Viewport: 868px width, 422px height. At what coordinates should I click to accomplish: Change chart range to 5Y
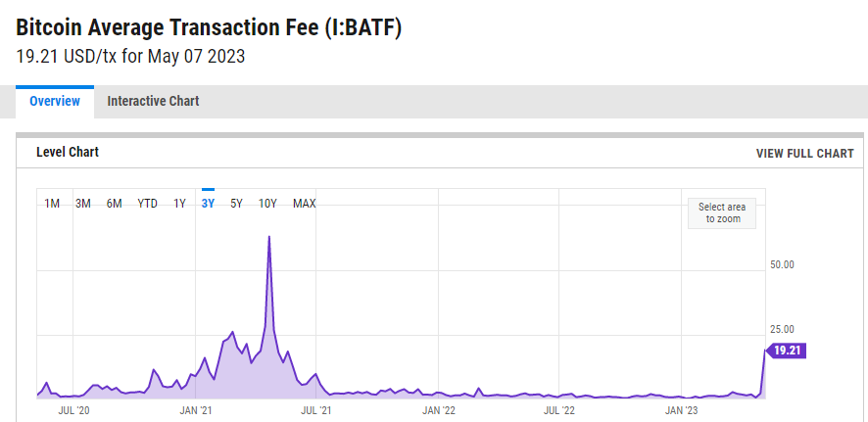click(236, 204)
